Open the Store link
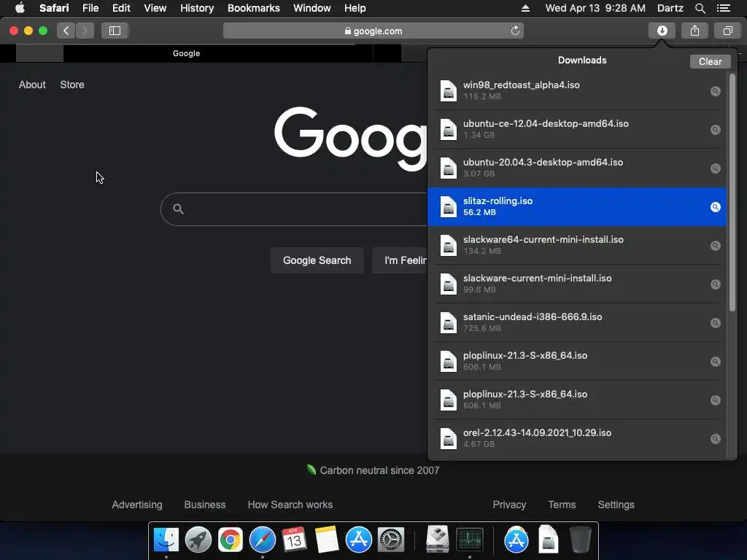 click(72, 85)
